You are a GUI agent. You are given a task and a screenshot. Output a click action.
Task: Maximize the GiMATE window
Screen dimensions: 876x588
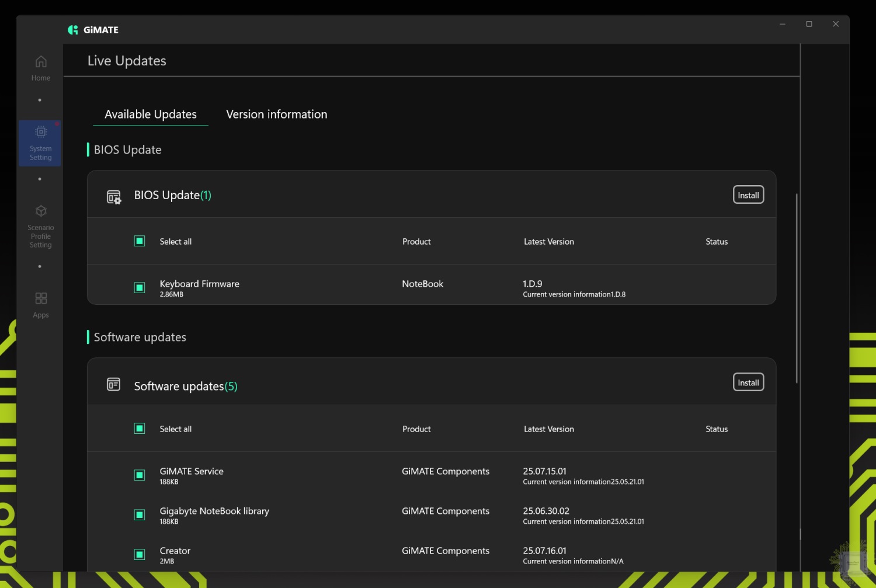(809, 24)
